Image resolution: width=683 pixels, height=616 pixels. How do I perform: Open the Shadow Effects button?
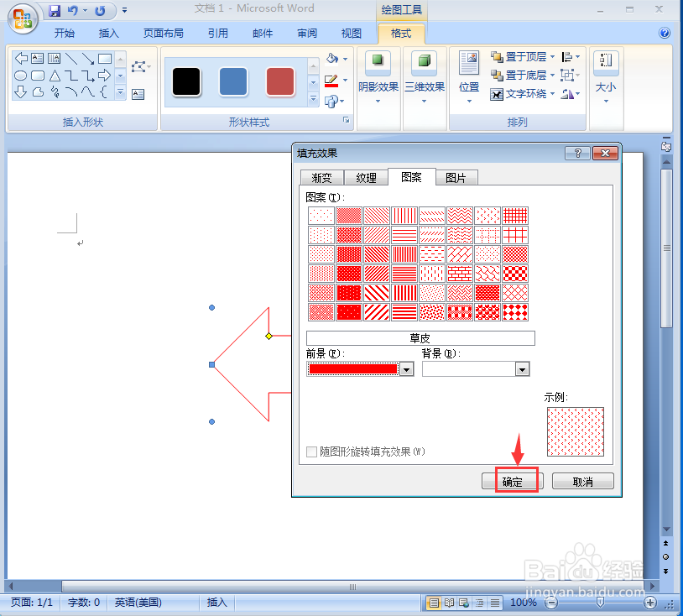click(x=378, y=77)
